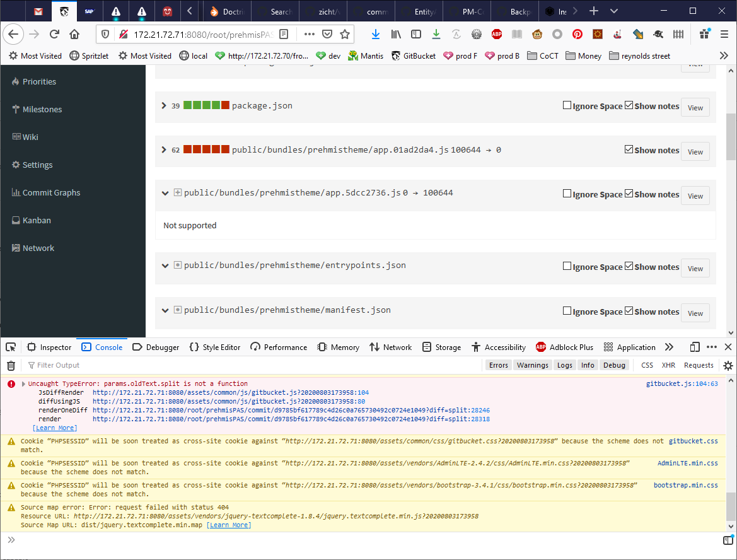Viewport: 737px width, 560px height.
Task: Open the GitBucket bookmark
Action: (414, 55)
